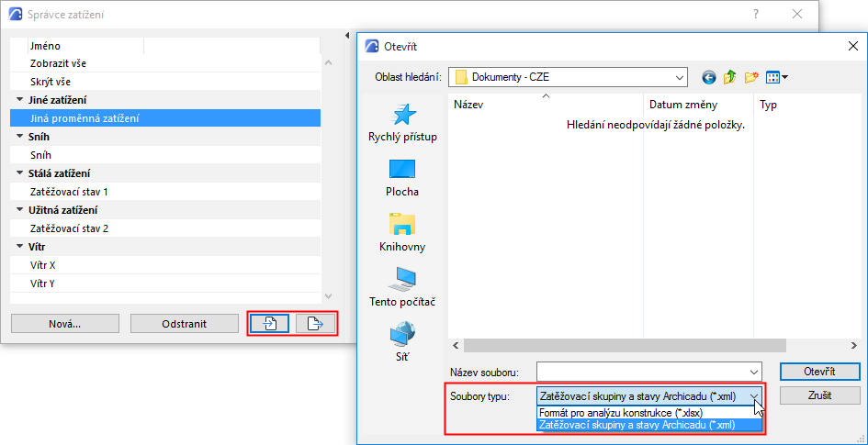
Task: Click the file list scroll right arrow
Action: click(853, 346)
